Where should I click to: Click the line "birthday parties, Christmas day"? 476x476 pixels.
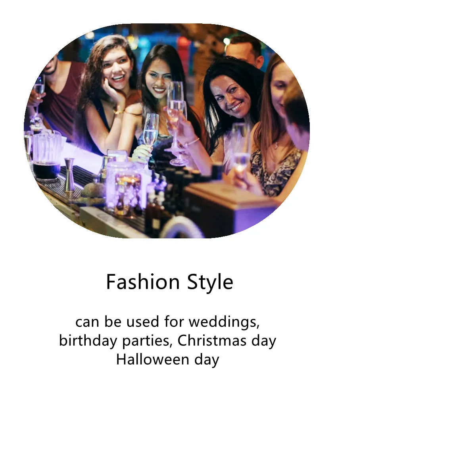click(x=167, y=340)
